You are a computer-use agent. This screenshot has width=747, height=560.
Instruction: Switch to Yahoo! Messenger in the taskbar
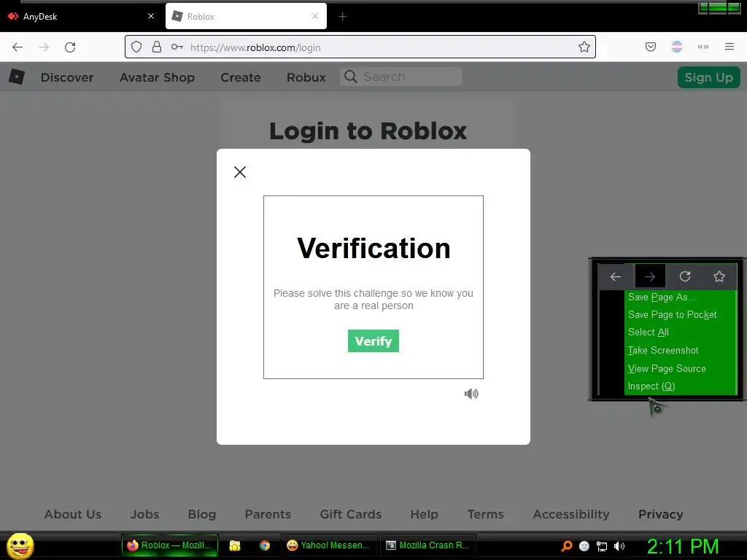[329, 545]
